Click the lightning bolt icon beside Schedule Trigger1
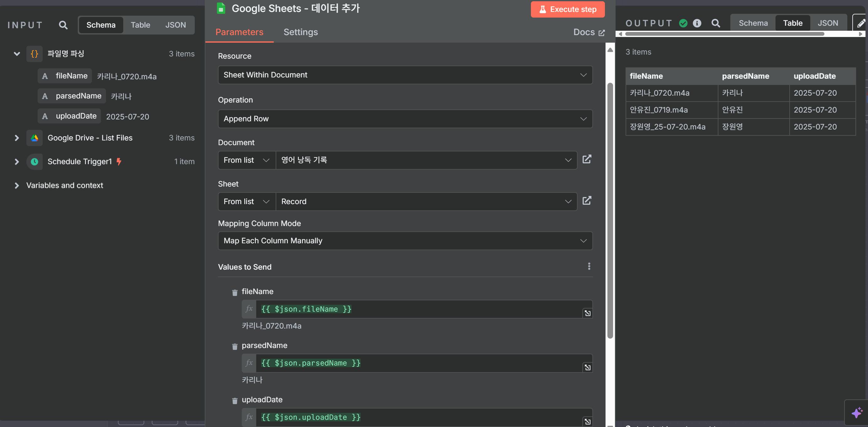 click(119, 162)
